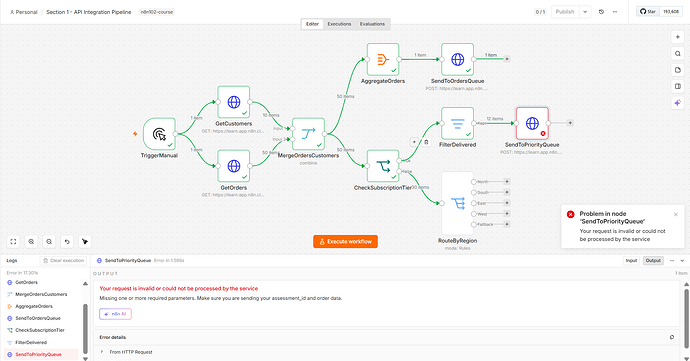Switch to the Editor tab

(312, 24)
